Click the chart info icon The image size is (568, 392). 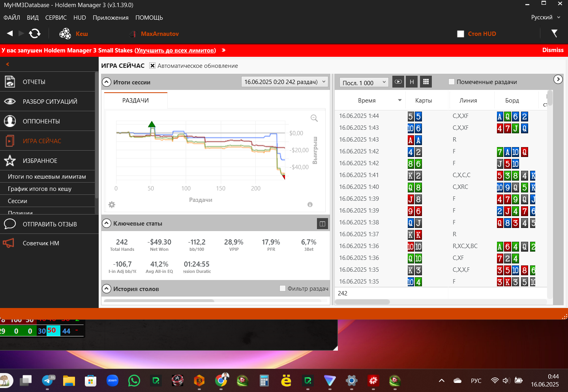310,204
